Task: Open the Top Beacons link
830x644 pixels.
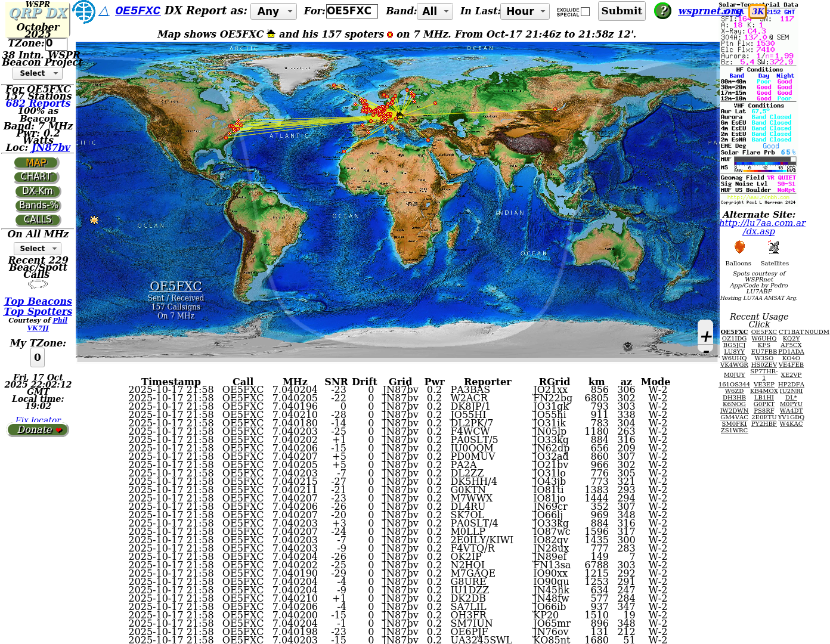Action: click(38, 302)
